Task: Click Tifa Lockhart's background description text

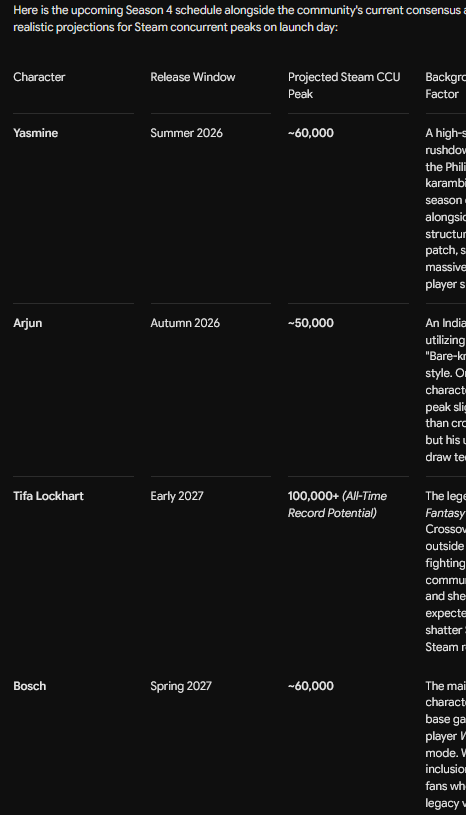Action: 445,571
